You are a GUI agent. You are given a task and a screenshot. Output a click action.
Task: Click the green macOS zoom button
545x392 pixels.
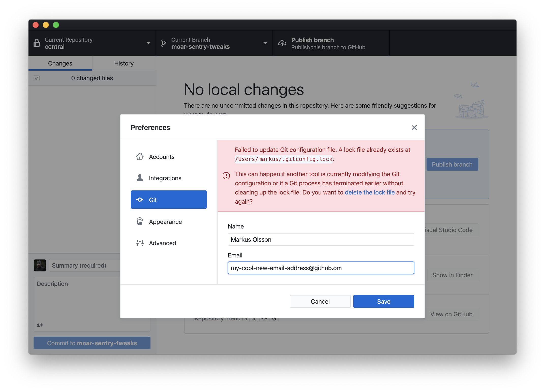pos(56,25)
